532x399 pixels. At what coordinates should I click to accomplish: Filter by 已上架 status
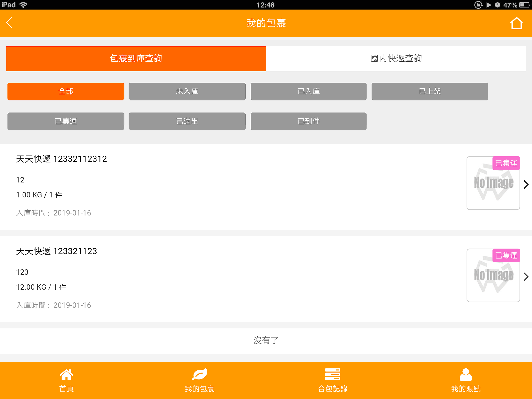[x=430, y=91]
